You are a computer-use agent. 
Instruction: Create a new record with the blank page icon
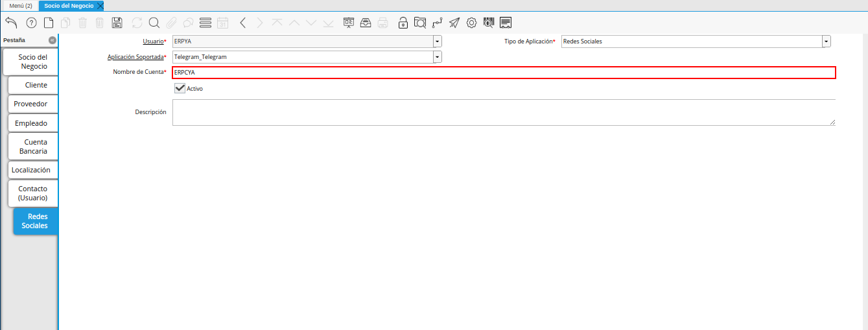pos(49,23)
